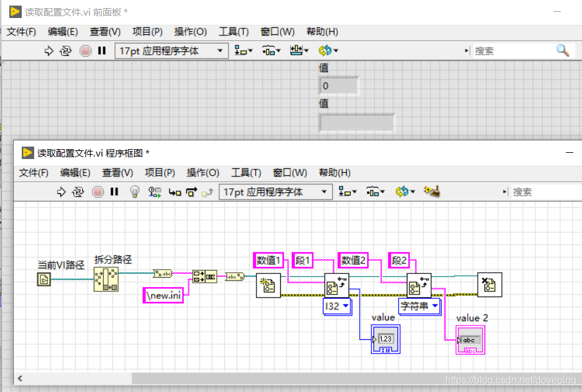Select Read Key node above 字符串 selector

(x=419, y=286)
